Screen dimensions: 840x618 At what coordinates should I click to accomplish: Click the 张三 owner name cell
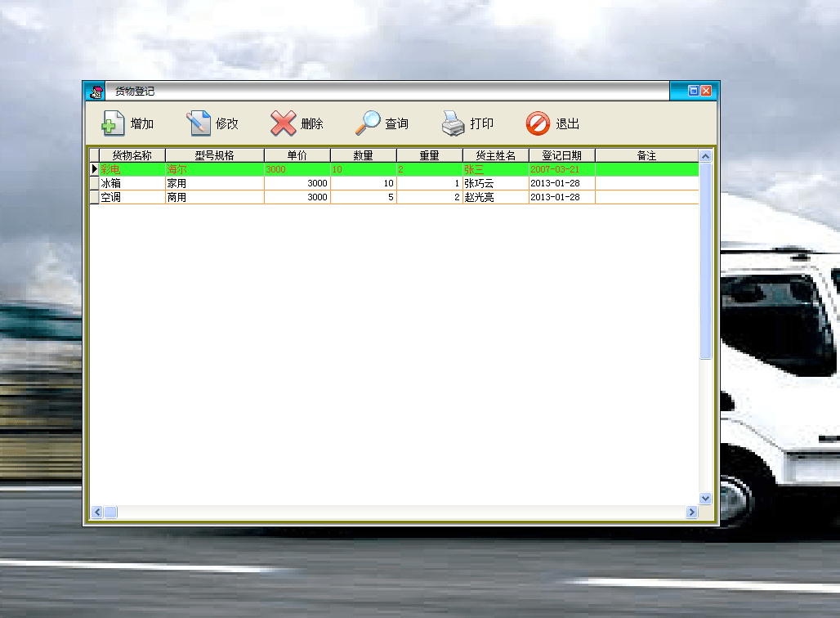coord(496,169)
